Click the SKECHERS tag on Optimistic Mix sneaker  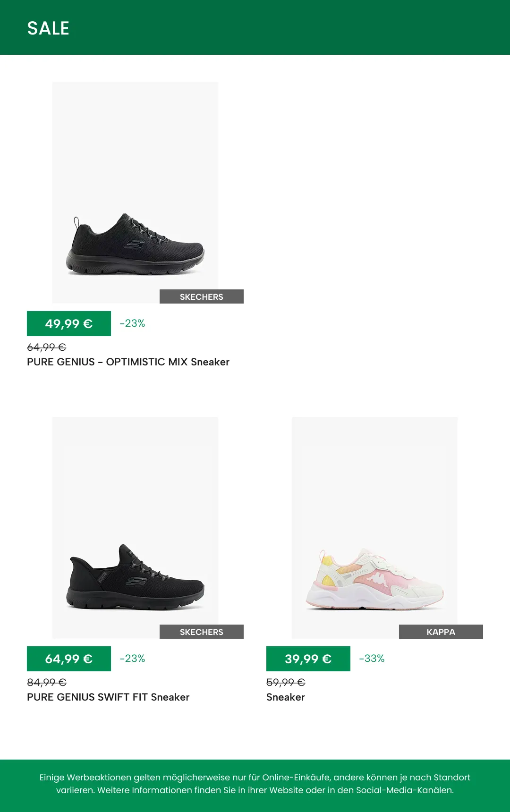click(202, 296)
